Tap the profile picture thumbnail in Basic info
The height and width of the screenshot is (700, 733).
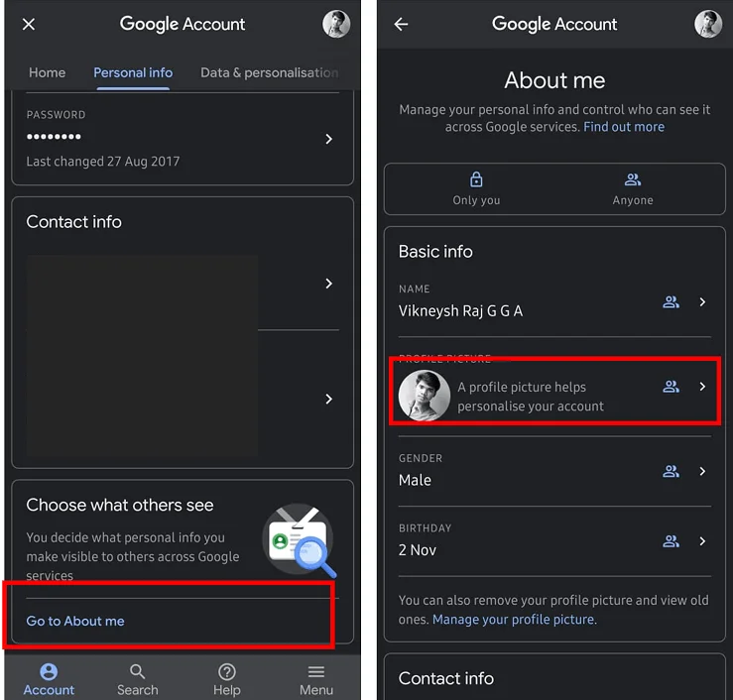pyautogui.click(x=424, y=396)
